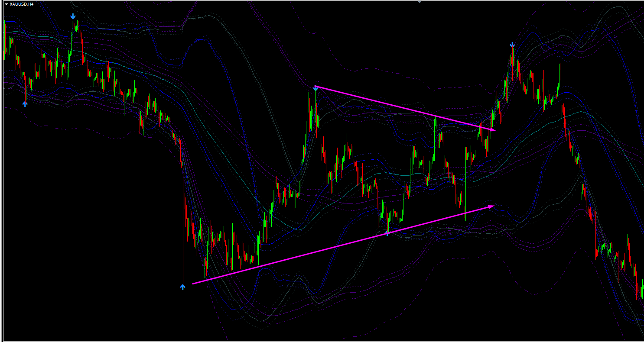Select the blue down arrow where the descending magenta line starts
The width and height of the screenshot is (644, 342).
[x=316, y=88]
